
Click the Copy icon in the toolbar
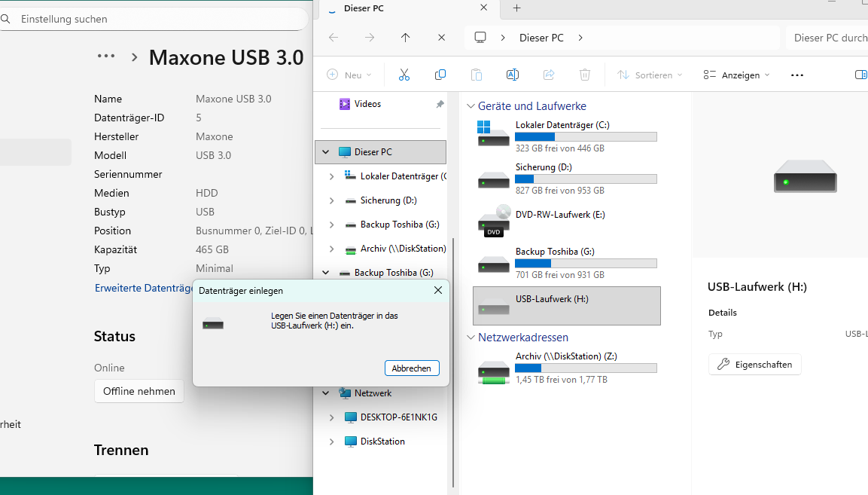(x=440, y=75)
